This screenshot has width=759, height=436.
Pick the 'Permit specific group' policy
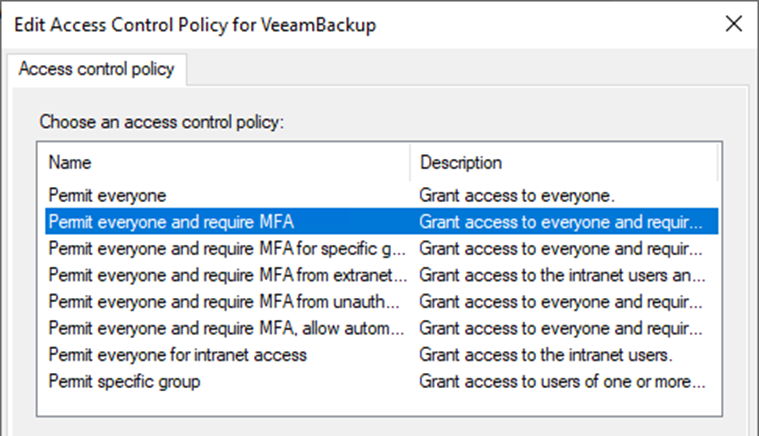123,382
